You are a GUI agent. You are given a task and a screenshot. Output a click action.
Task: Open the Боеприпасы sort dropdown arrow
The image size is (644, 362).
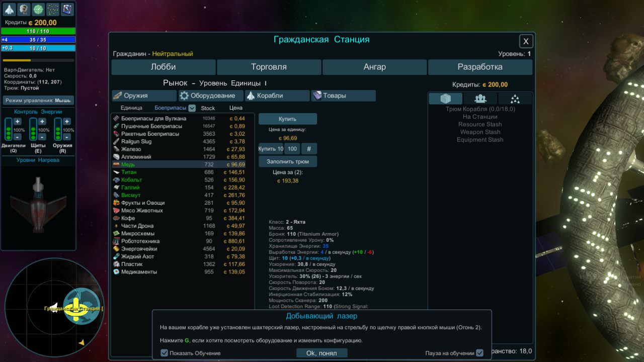pyautogui.click(x=192, y=108)
